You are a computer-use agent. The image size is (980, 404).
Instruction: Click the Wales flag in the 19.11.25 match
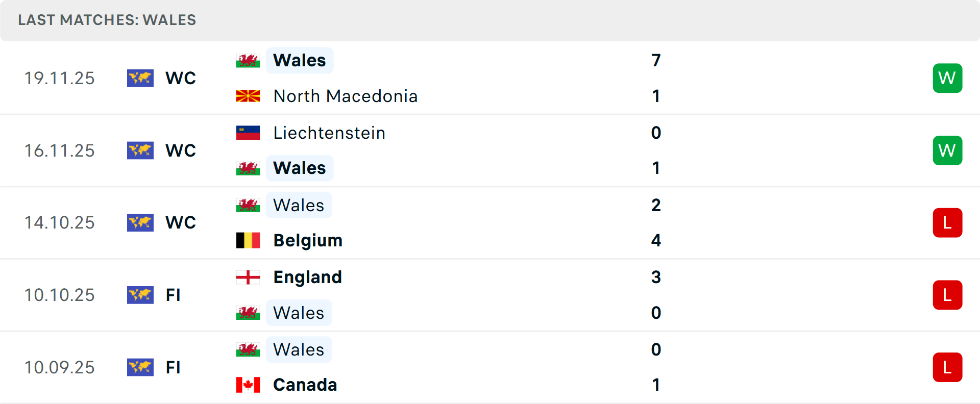248,61
